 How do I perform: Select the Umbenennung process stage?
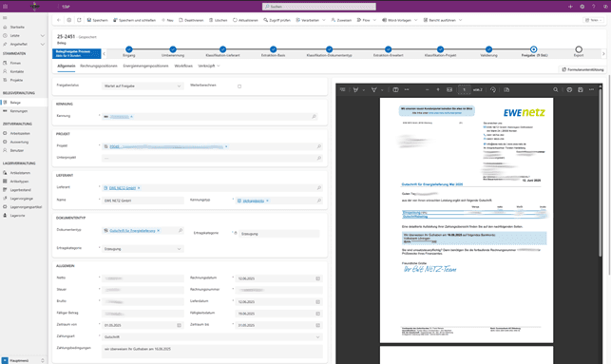(173, 49)
